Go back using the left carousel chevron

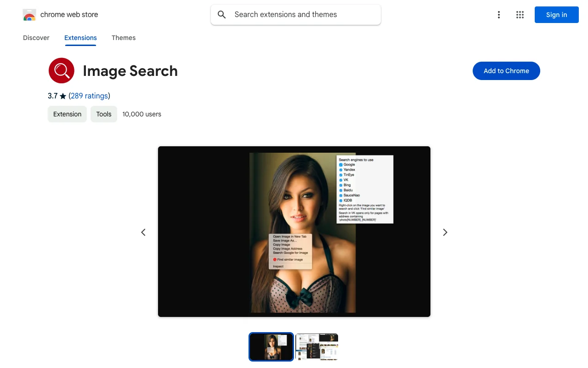click(143, 232)
